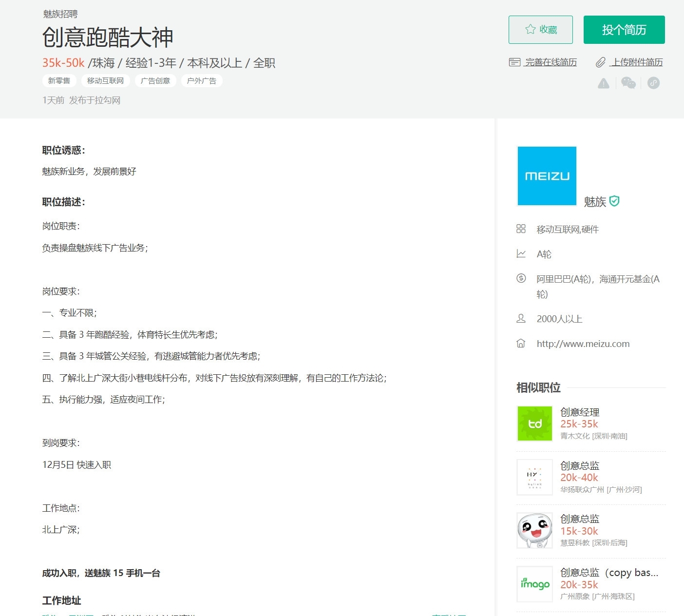Click the 一、专业不限 requirement line
The width and height of the screenshot is (684, 616).
(x=70, y=313)
